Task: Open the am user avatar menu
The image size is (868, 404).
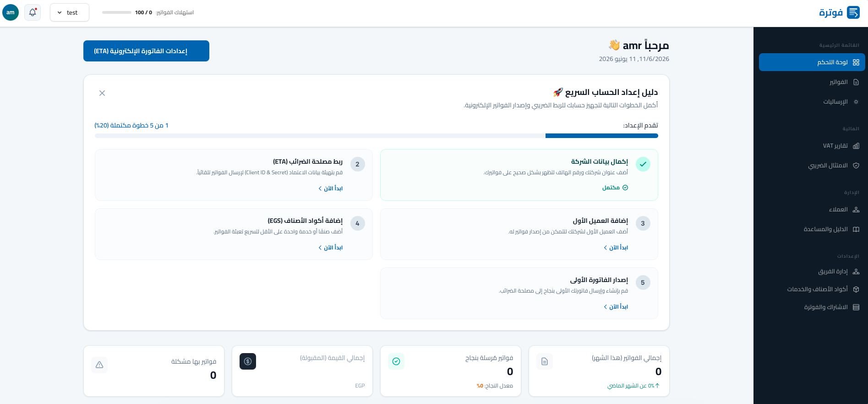Action: (11, 12)
